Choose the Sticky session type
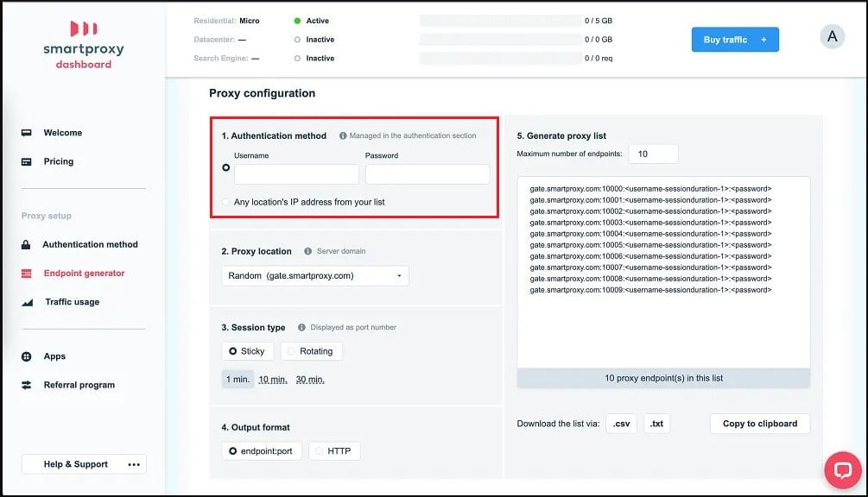The image size is (868, 497). (x=248, y=351)
